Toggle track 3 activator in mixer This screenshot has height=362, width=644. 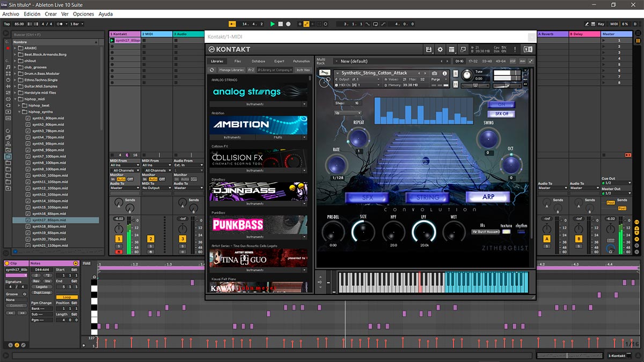click(182, 239)
